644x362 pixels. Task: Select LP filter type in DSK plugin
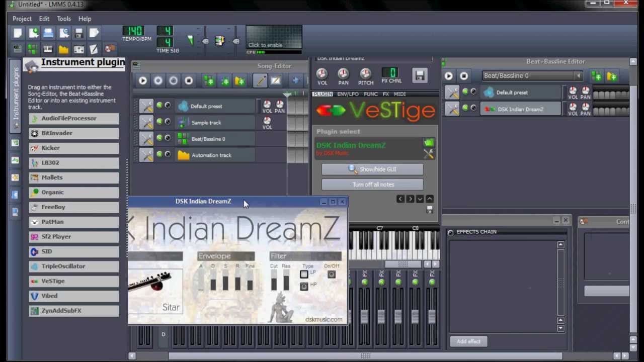click(x=304, y=274)
